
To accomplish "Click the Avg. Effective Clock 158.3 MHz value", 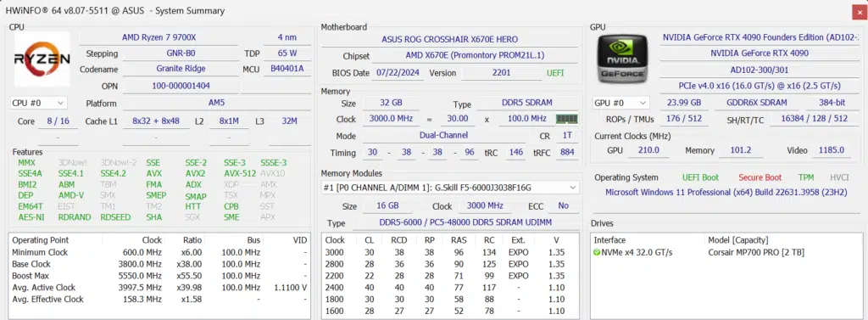I will [142, 299].
